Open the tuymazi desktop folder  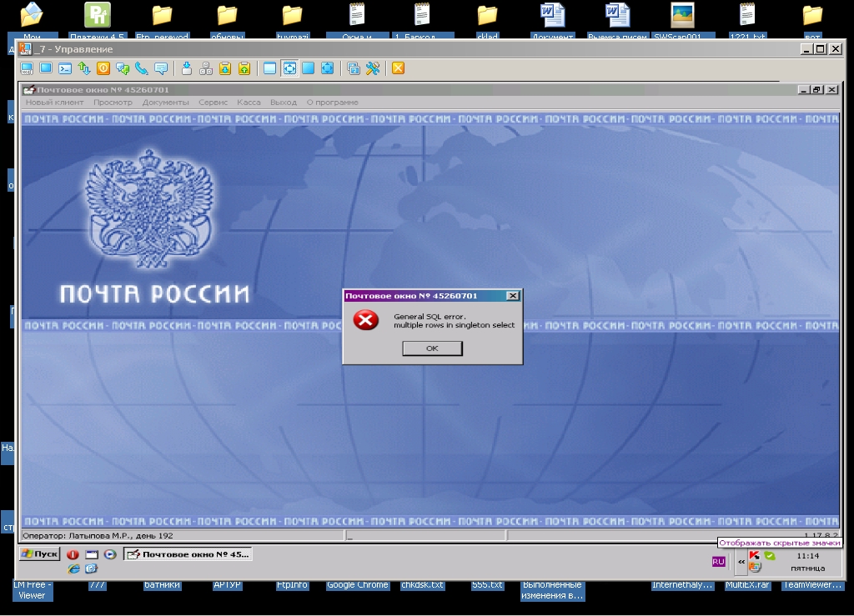(x=293, y=21)
